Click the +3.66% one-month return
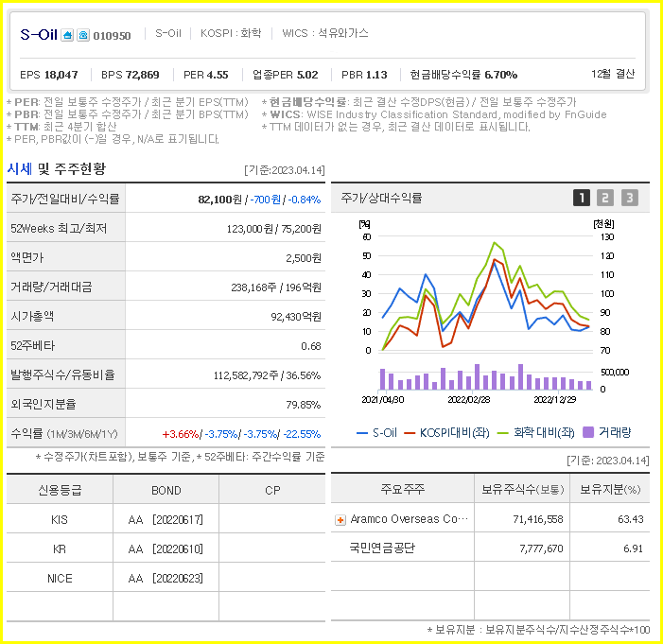This screenshot has height=644, width=663. click(181, 434)
